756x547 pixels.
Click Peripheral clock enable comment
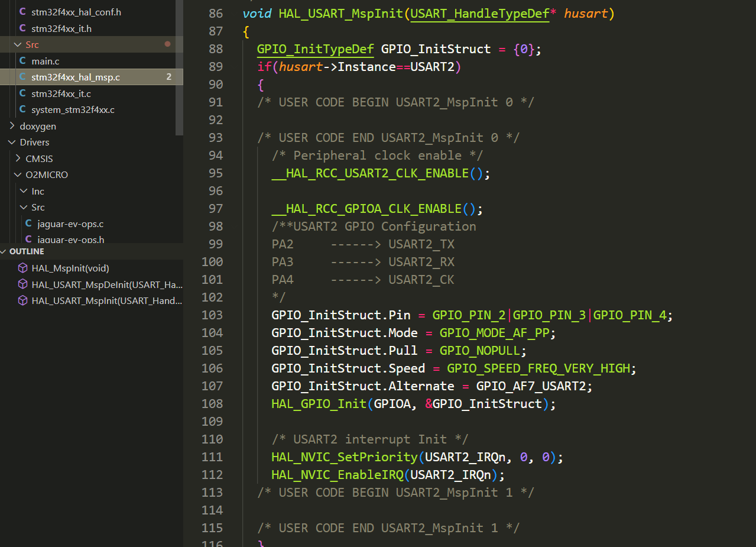coord(377,156)
